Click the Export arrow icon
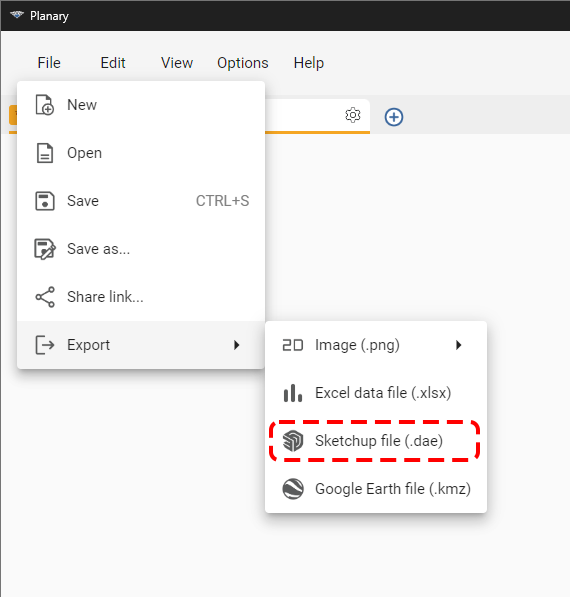This screenshot has height=597, width=570. tap(45, 345)
